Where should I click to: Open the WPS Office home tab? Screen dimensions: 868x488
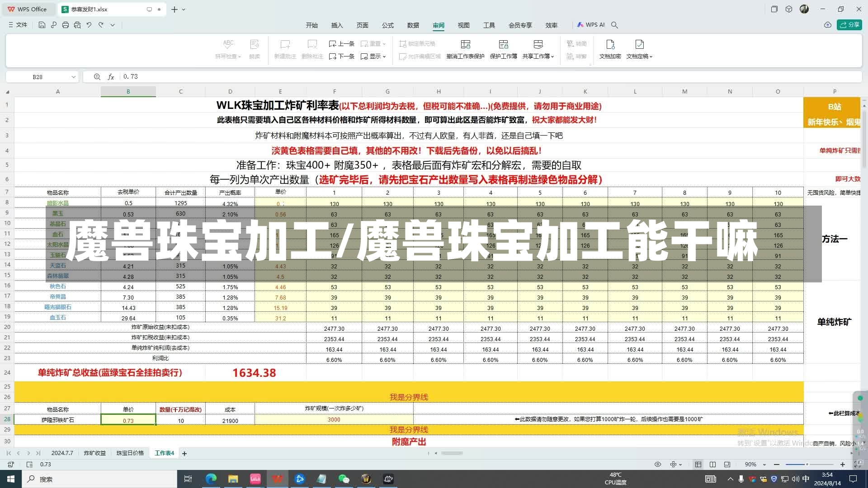point(28,9)
